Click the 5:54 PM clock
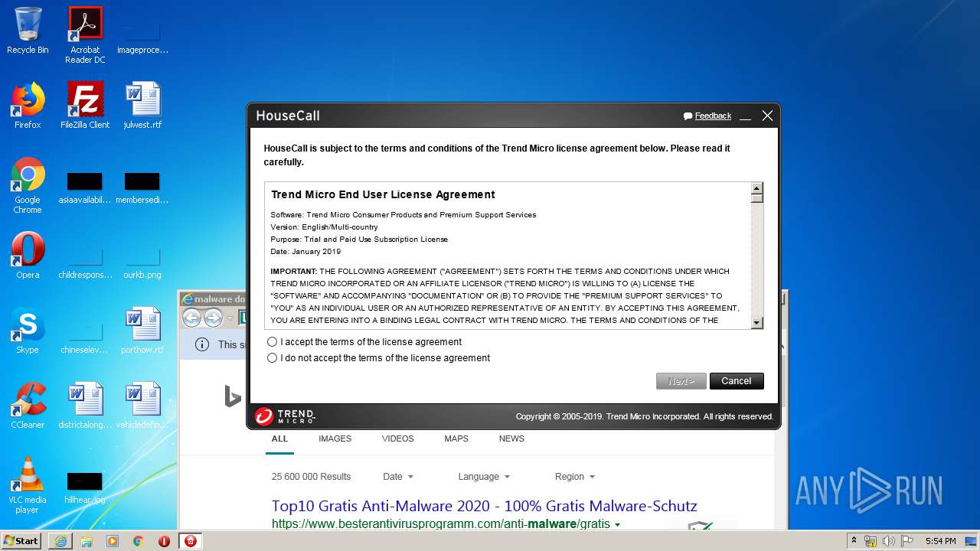This screenshot has height=551, width=980. point(940,541)
